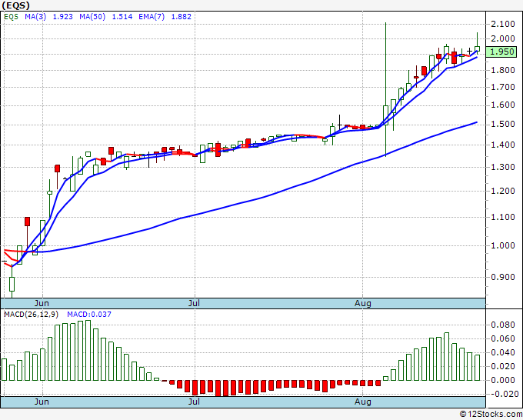This screenshot has height=420, width=523.
Task: Click Aug on the MACD panel time axis
Action: point(362,402)
